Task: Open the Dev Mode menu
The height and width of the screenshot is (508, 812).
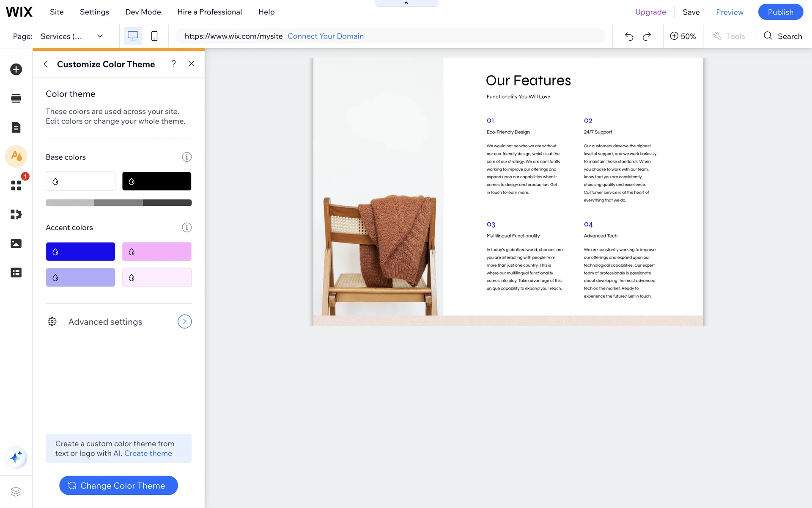Action: tap(143, 12)
